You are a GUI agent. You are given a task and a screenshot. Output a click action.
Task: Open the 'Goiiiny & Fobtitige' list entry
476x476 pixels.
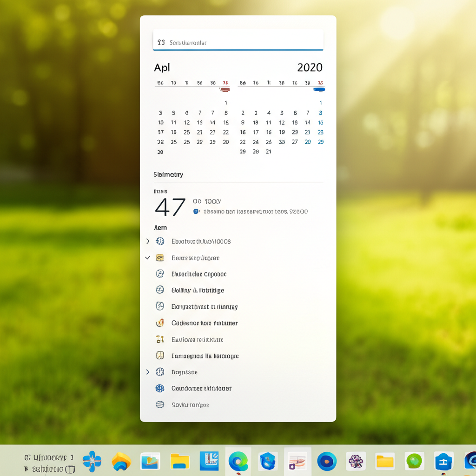point(198,290)
